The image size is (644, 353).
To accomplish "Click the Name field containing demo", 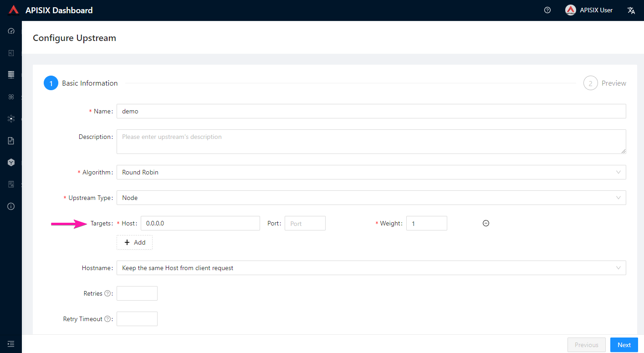I will [x=371, y=111].
